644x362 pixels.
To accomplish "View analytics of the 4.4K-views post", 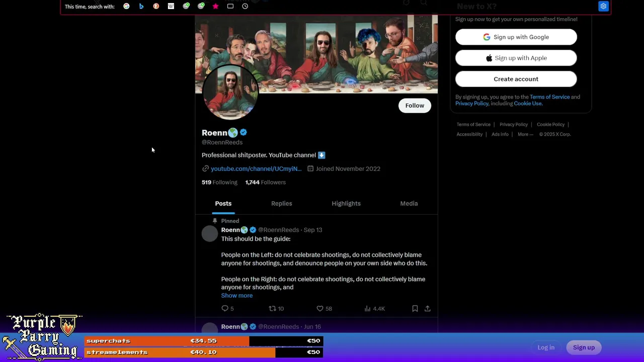I will tap(374, 309).
